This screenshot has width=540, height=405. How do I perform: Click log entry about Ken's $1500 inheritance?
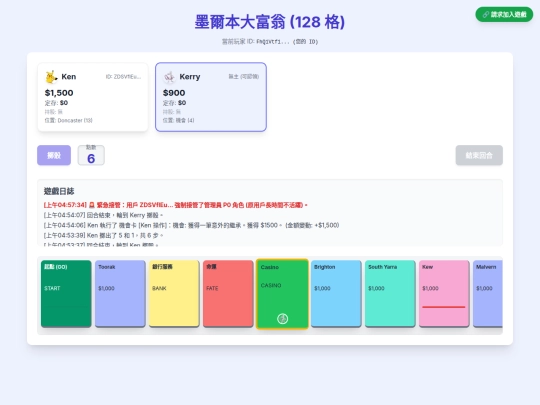pyautogui.click(x=191, y=225)
